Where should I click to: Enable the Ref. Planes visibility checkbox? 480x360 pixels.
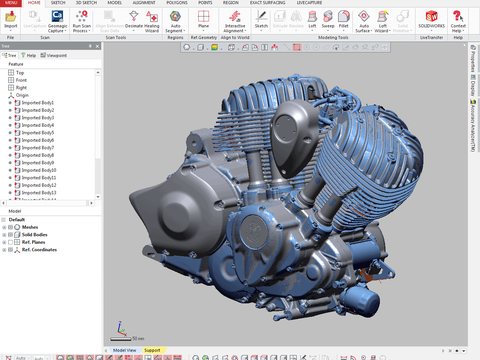pos(11,242)
